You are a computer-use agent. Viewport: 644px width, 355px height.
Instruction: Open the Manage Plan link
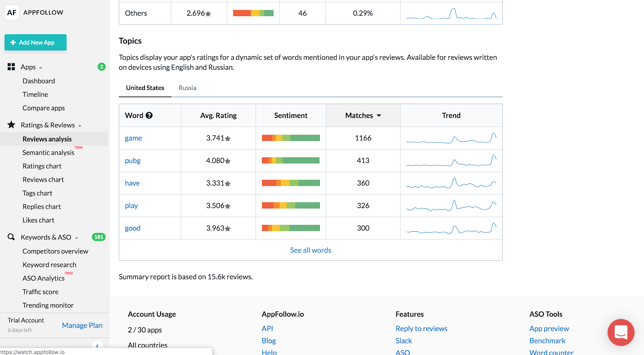(x=82, y=325)
